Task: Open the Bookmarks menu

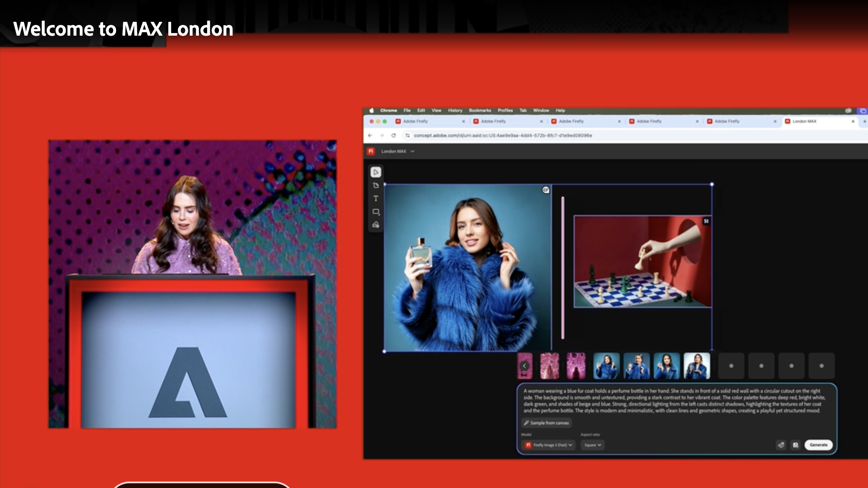Action: pos(480,110)
